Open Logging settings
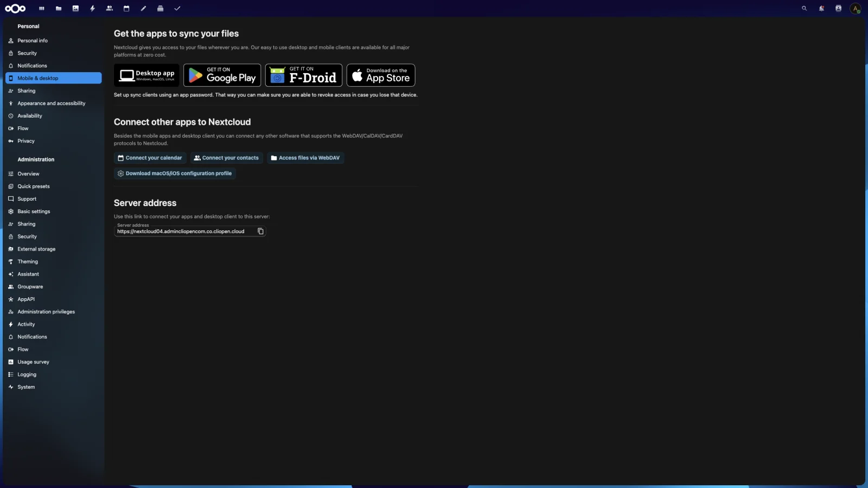This screenshot has width=868, height=488. tap(54, 375)
